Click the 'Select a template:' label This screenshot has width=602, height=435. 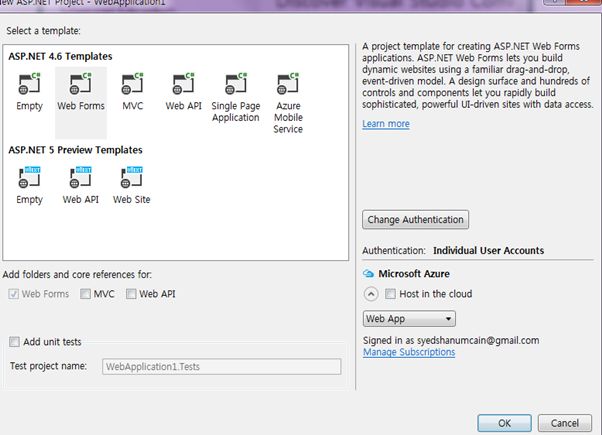(x=43, y=31)
